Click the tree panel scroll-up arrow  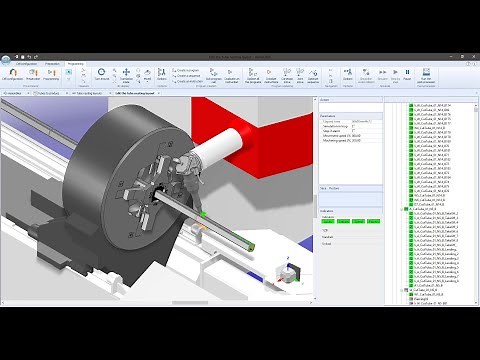[476, 105]
